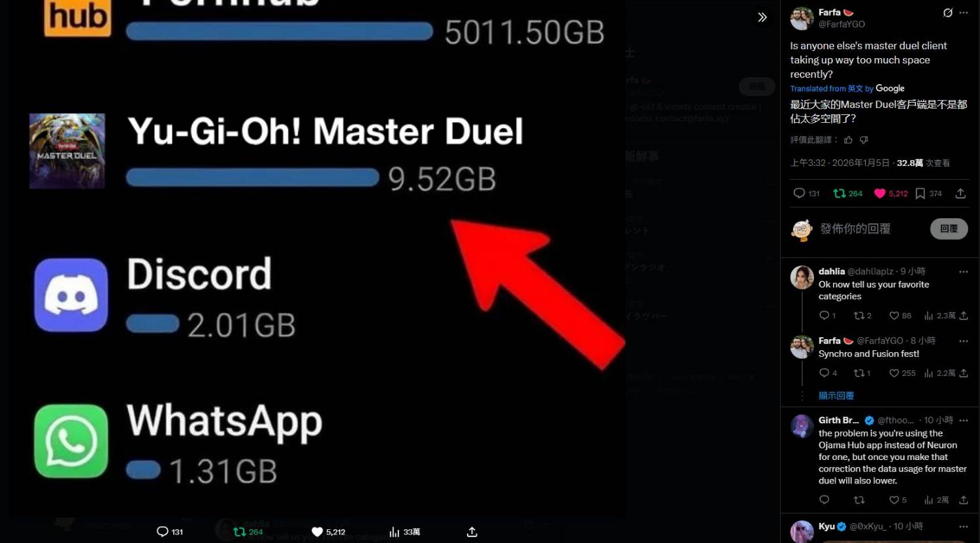
Task: Click share icon on image bottom bar
Action: (472, 532)
